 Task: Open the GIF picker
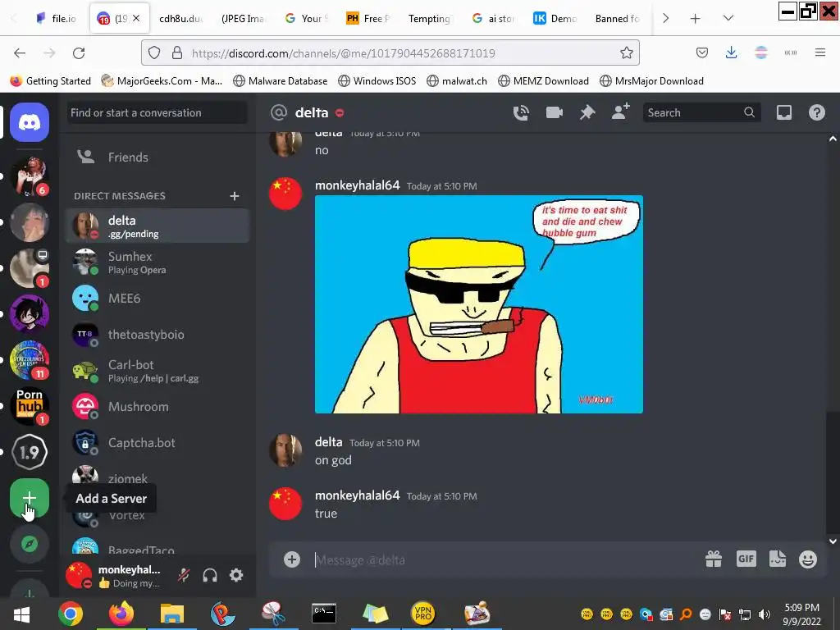(746, 559)
